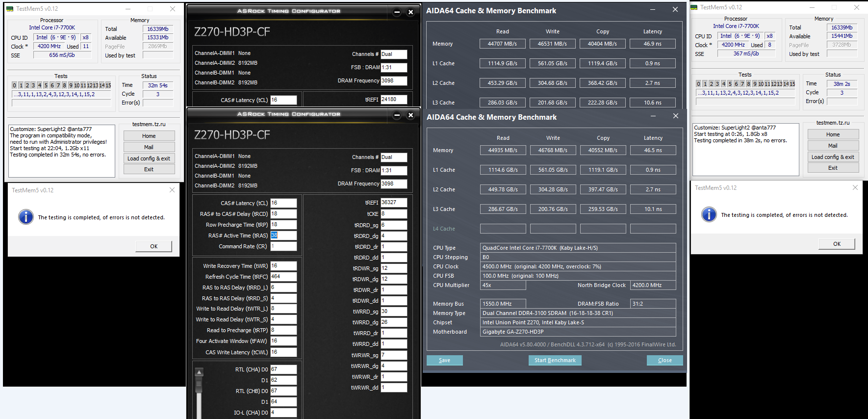Screen dimensions: 868x419
Task: Confirm OK in the right TestMem5 completion dialog
Action: 837,244
